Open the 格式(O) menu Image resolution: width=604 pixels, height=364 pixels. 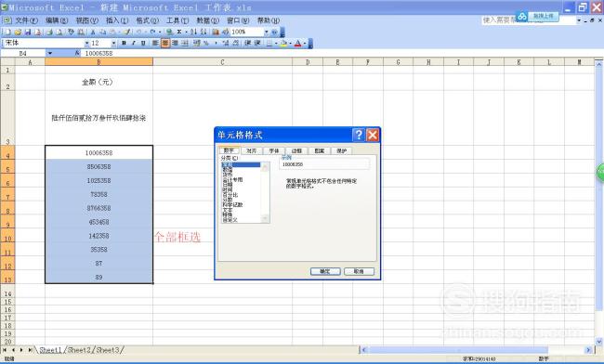click(147, 20)
